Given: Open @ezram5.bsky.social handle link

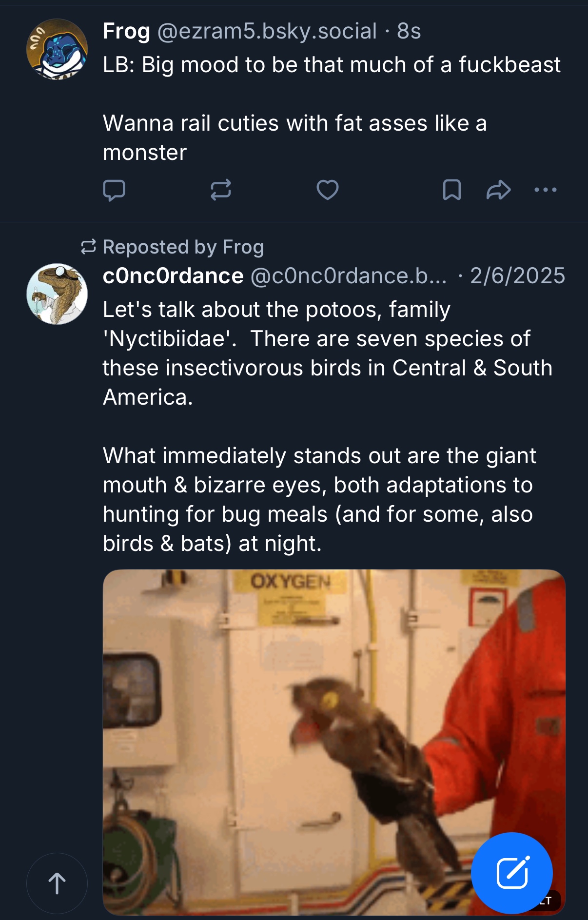Looking at the screenshot, I should (267, 31).
